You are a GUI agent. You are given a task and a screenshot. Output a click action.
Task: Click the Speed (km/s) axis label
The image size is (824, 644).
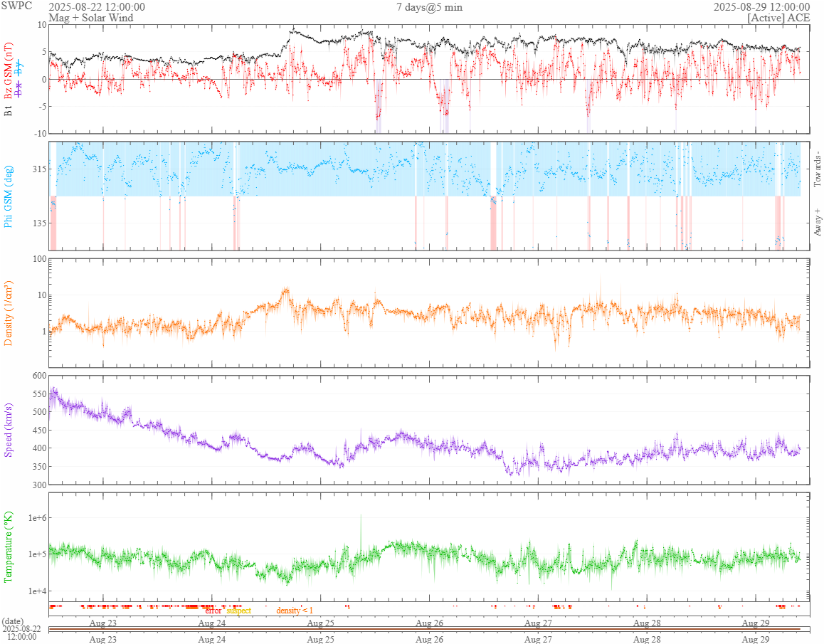(x=8, y=430)
